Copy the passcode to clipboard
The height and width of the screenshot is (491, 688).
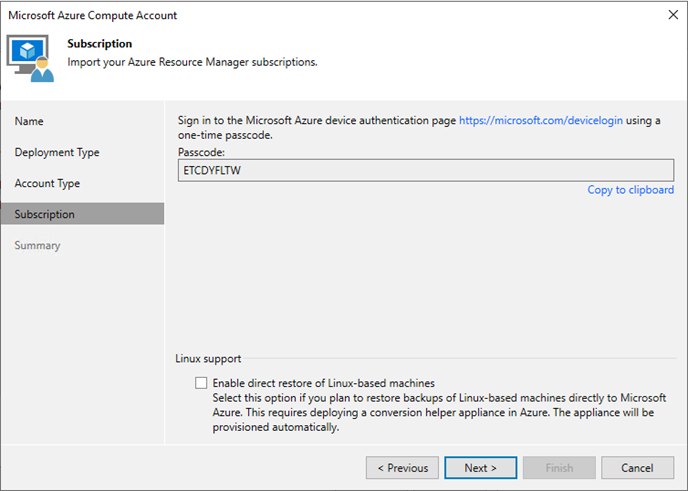(x=631, y=190)
